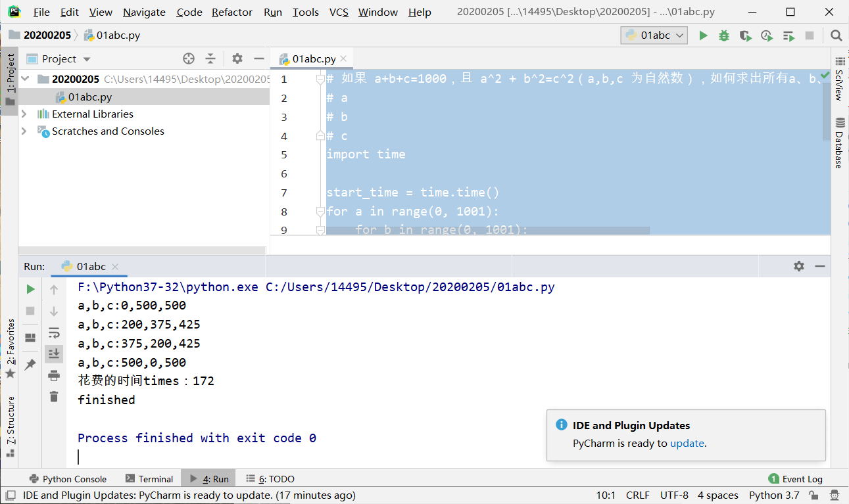Pin the Run tab

coord(30,363)
